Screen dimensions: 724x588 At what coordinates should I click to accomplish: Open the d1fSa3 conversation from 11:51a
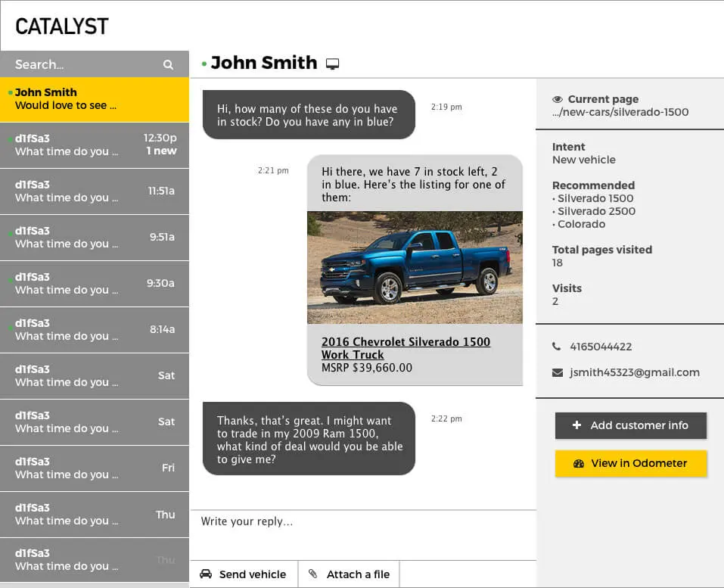pyautogui.click(x=95, y=191)
